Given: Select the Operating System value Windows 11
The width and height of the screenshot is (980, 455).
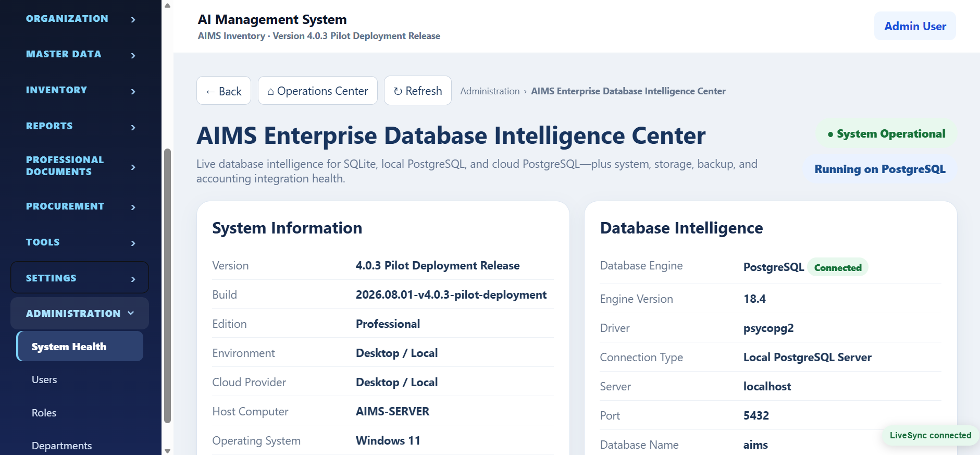Looking at the screenshot, I should click(x=388, y=440).
